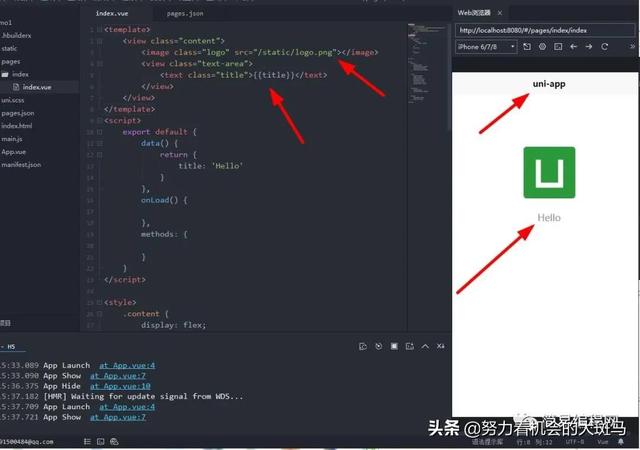Select the console tab labeled H5
Image resolution: width=640 pixels, height=450 pixels.
point(11,347)
